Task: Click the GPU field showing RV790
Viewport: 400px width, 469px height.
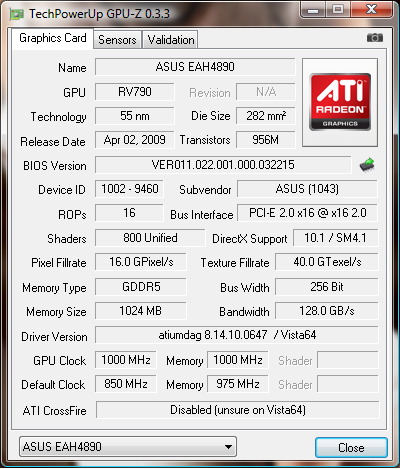Action: (135, 92)
